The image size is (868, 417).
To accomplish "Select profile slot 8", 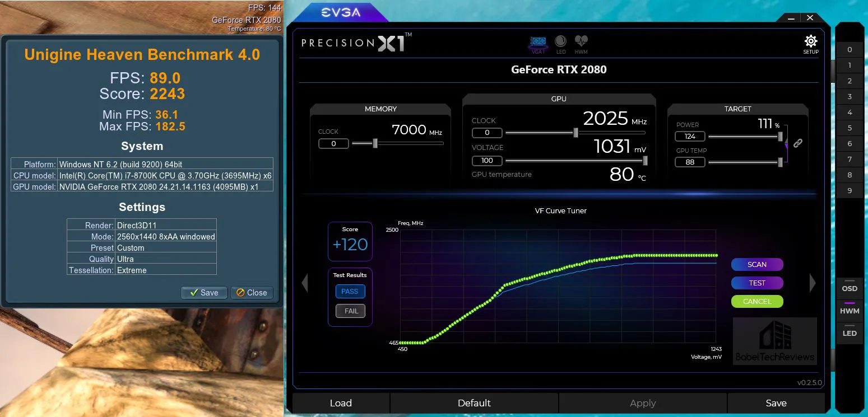I will (x=850, y=175).
